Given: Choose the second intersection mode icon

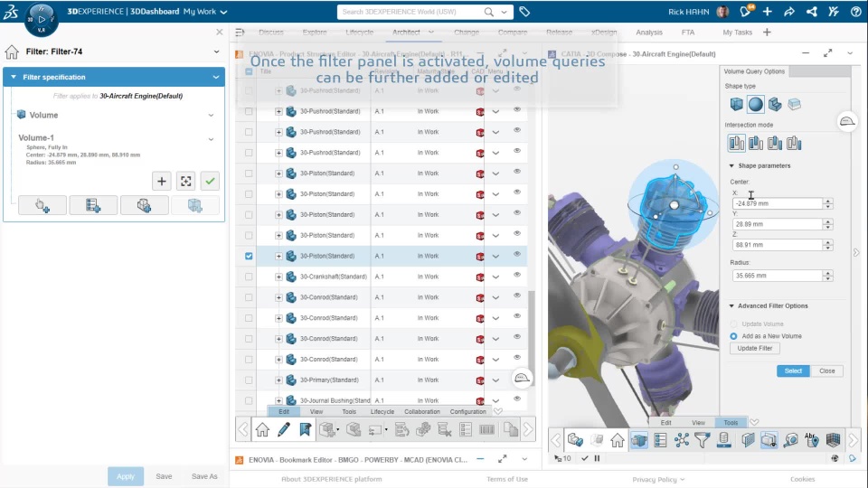Looking at the screenshot, I should coord(756,144).
